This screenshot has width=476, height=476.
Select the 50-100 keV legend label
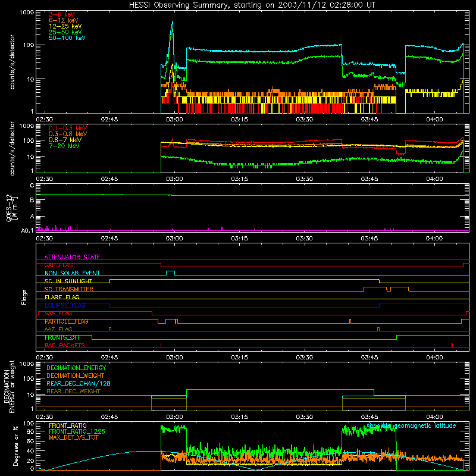pyautogui.click(x=67, y=38)
